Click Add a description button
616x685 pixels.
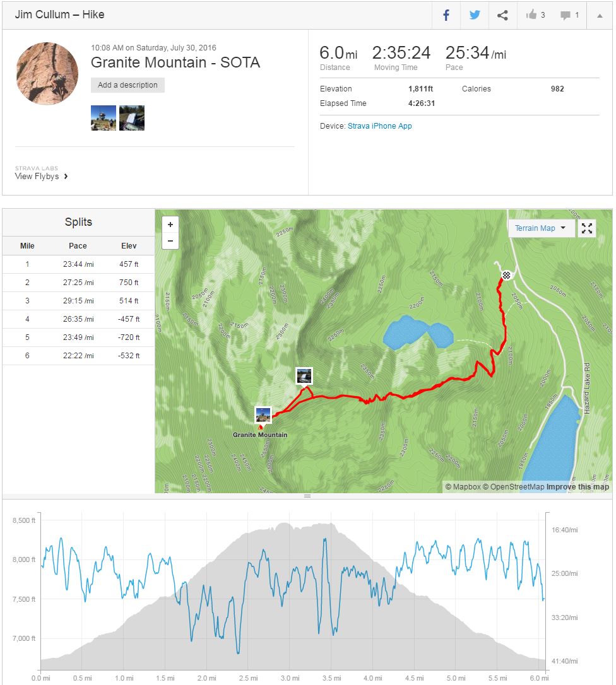127,85
